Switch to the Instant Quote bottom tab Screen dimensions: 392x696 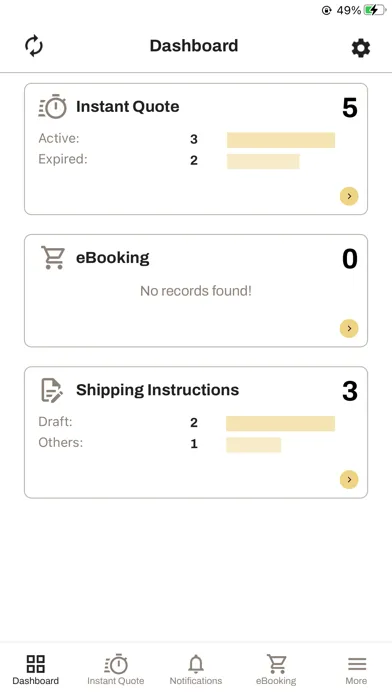pyautogui.click(x=116, y=670)
